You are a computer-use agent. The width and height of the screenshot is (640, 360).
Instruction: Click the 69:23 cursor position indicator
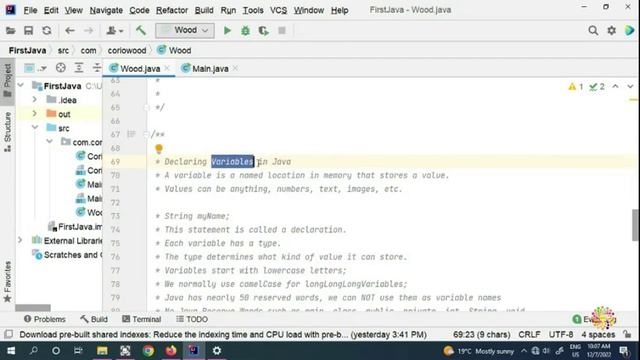click(482, 334)
